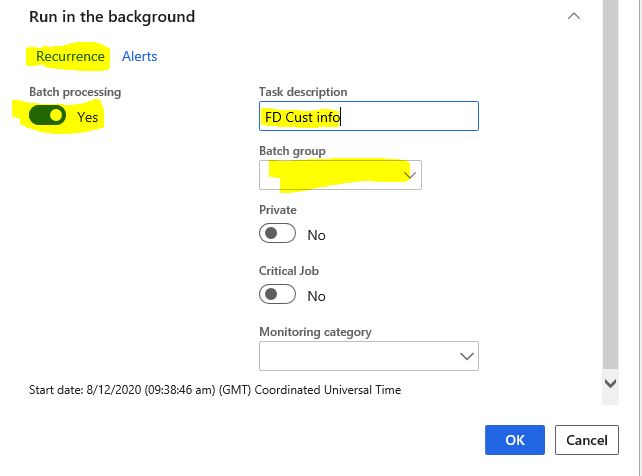
Task: Click the No label next to Private
Action: 316,235
